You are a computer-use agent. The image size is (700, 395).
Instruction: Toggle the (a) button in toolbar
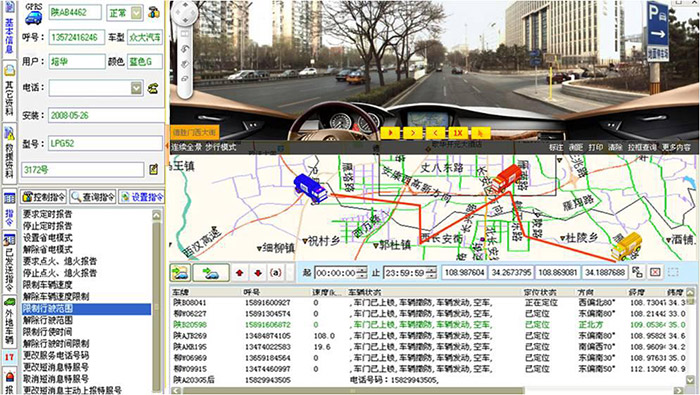[276, 272]
